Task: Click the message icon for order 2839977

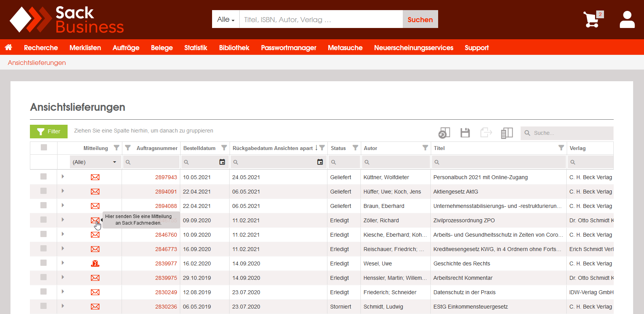Action: [95, 263]
